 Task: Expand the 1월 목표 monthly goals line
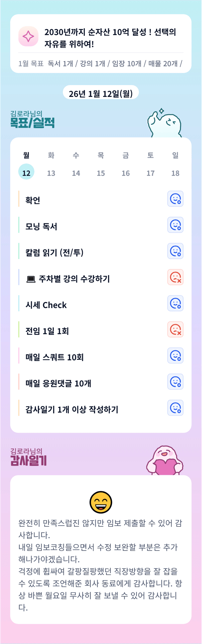(100, 64)
